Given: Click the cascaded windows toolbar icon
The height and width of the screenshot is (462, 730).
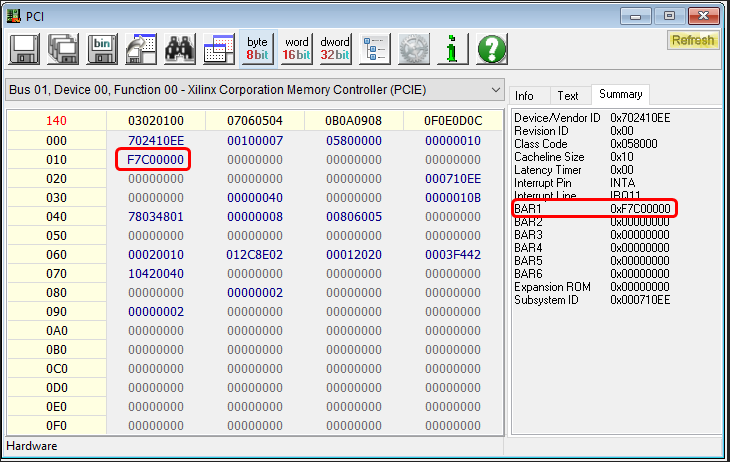Looking at the screenshot, I should (218, 48).
